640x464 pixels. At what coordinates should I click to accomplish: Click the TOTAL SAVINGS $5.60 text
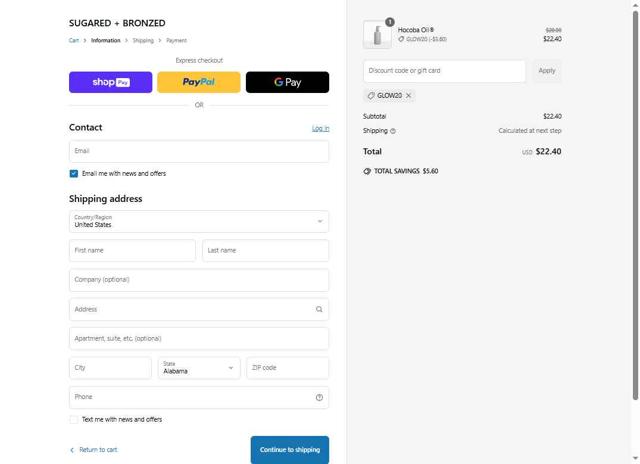pyautogui.click(x=406, y=171)
